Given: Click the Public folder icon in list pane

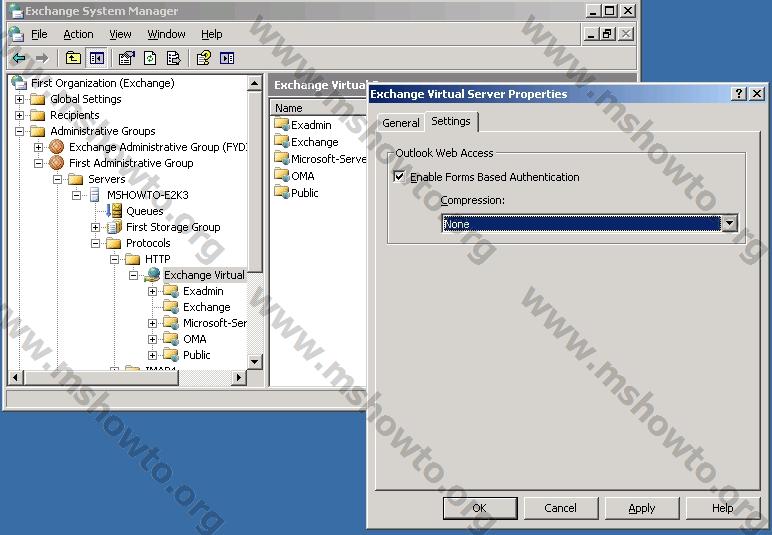Looking at the screenshot, I should (281, 192).
